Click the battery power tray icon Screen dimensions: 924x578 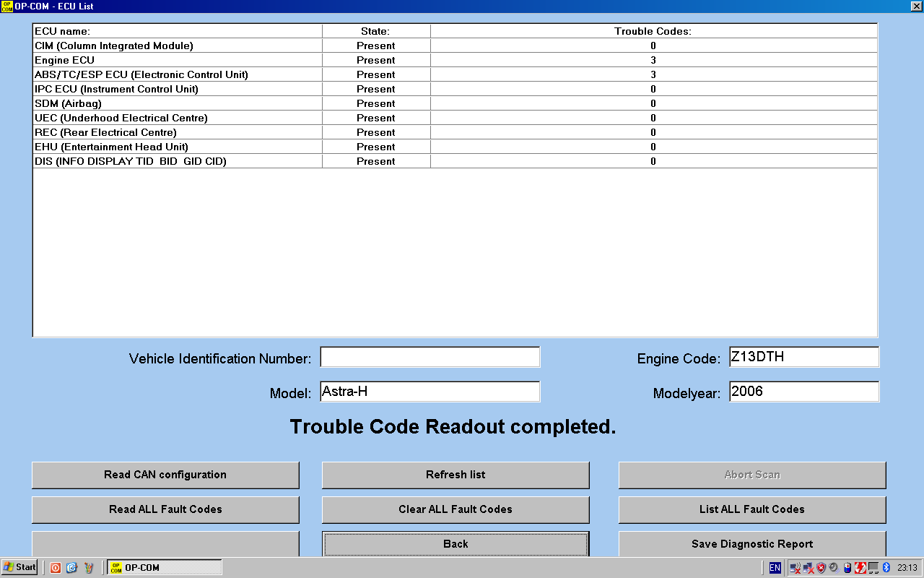[x=847, y=568]
